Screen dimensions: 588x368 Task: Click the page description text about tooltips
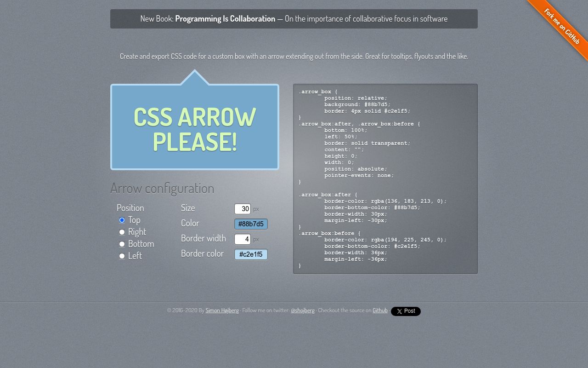coord(294,56)
